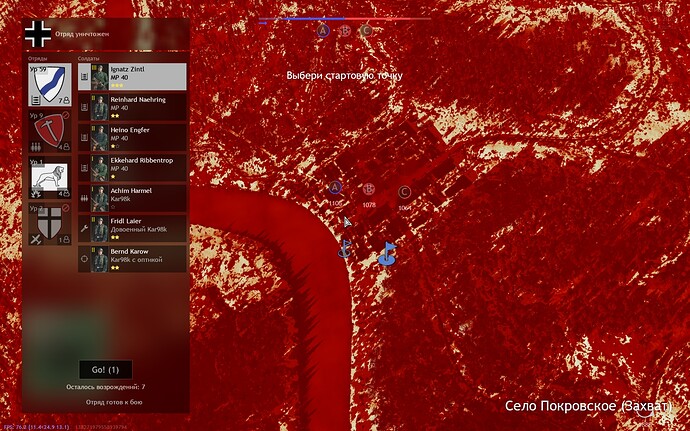The image size is (690, 431).
Task: Click the 'Отряды' column heading
Action: 38,58
